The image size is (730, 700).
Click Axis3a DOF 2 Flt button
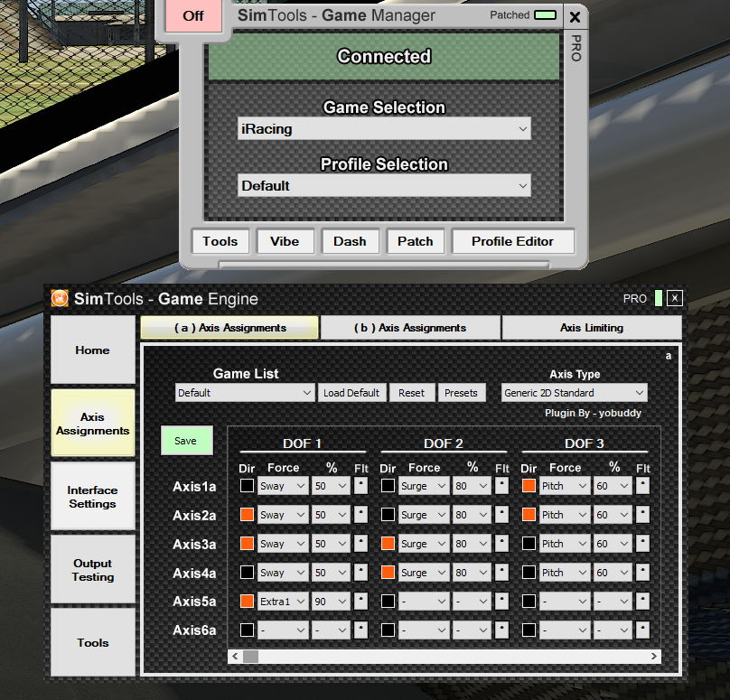pyautogui.click(x=501, y=543)
